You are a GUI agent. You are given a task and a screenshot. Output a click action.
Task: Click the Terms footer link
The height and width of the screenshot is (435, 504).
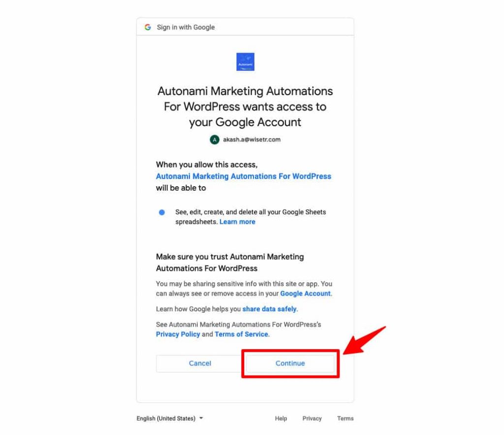[x=346, y=418]
